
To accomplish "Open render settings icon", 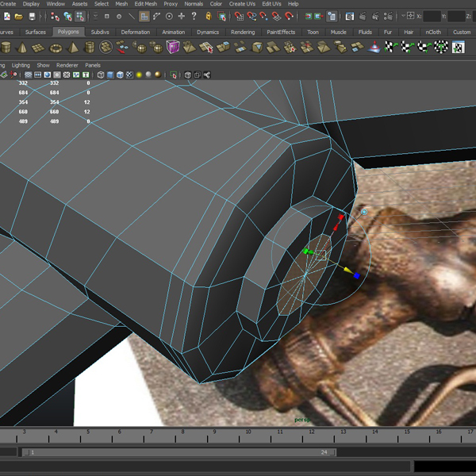I will point(388,16).
